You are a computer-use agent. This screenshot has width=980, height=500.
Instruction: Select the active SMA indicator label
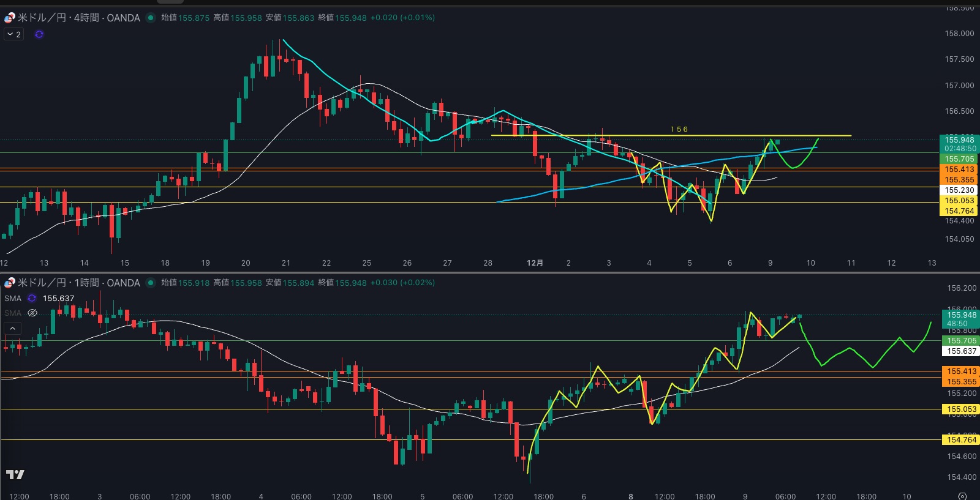pyautogui.click(x=13, y=299)
